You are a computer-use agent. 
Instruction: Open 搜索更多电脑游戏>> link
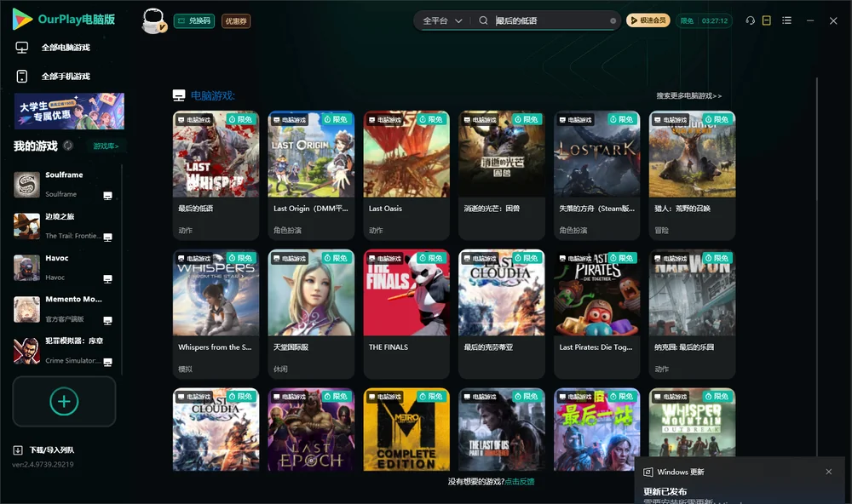(x=688, y=95)
